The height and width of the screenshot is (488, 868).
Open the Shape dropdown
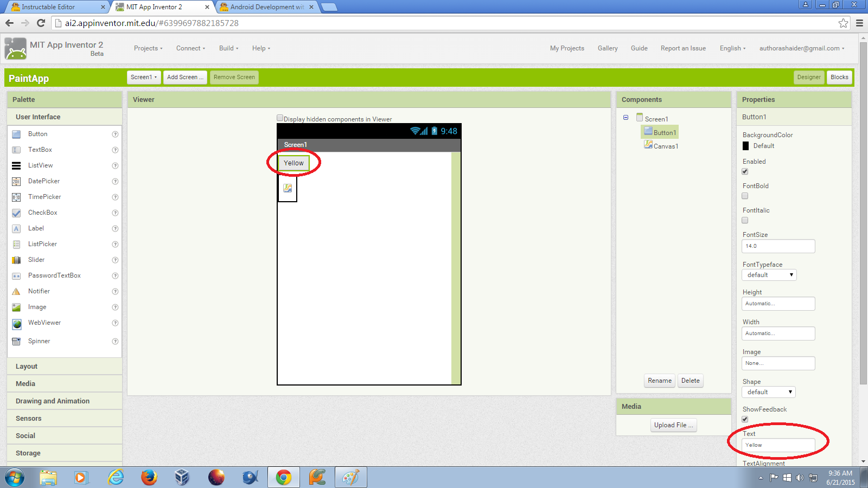click(x=769, y=392)
